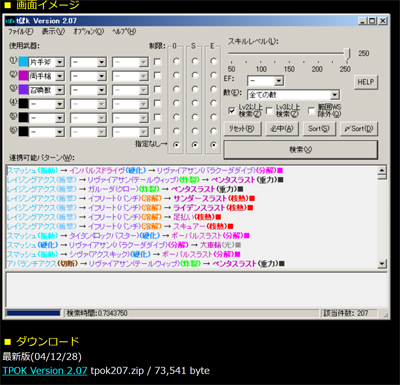Open the EF dropdown
The image size is (400, 385).
(x=279, y=81)
